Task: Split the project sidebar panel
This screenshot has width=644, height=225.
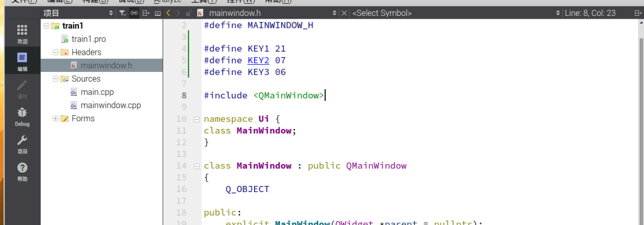Action: click(x=146, y=13)
